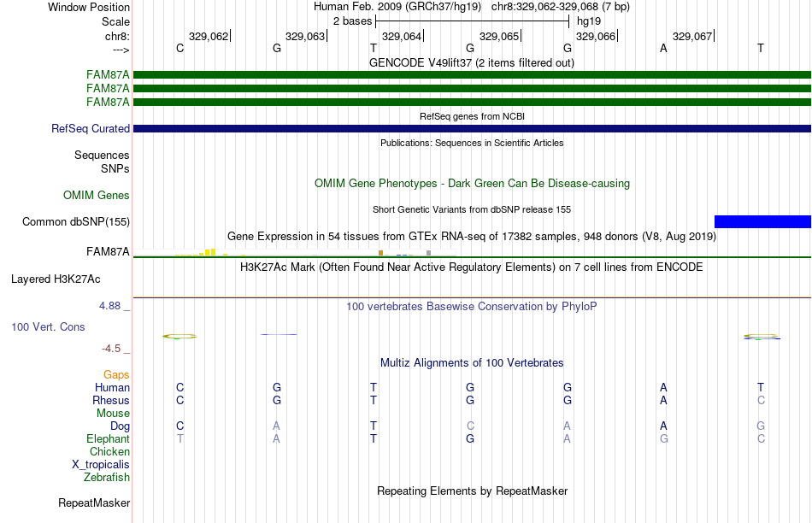The width and height of the screenshot is (812, 523).
Task: Click base A in the Rhesus alignment row
Action: pos(663,400)
